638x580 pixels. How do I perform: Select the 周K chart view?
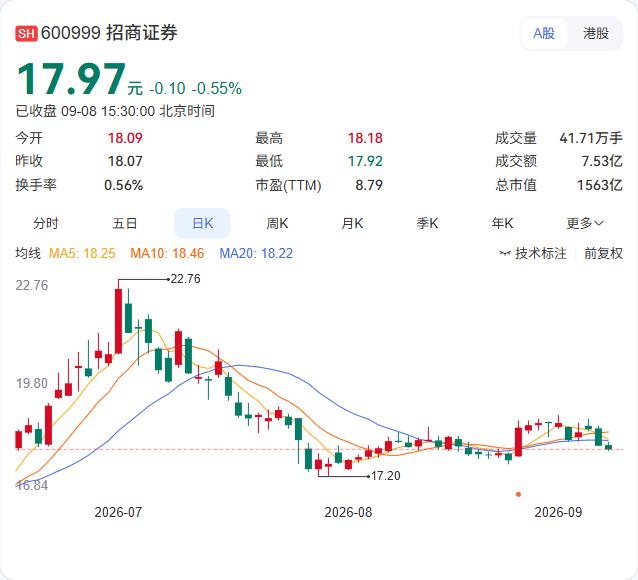(x=277, y=223)
